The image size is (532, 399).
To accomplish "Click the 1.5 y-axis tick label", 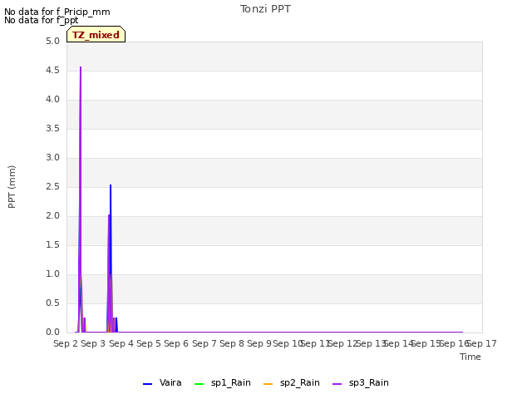I will [x=52, y=245].
